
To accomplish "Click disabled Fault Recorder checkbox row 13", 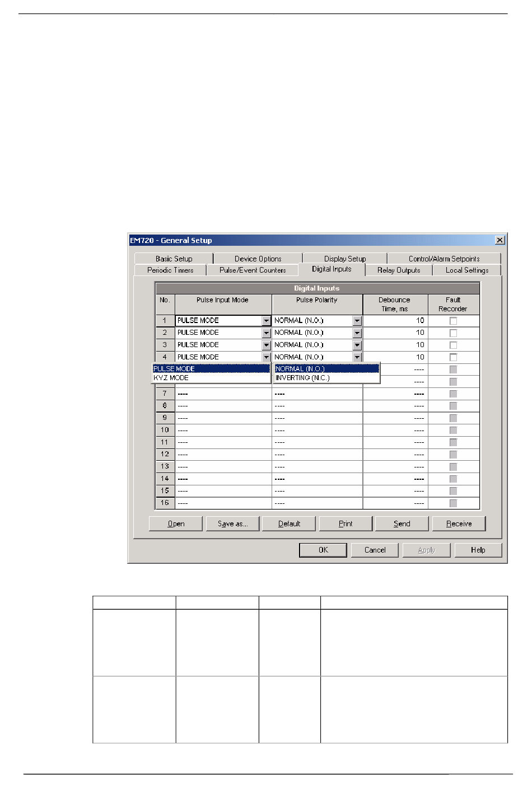I will pos(453,466).
